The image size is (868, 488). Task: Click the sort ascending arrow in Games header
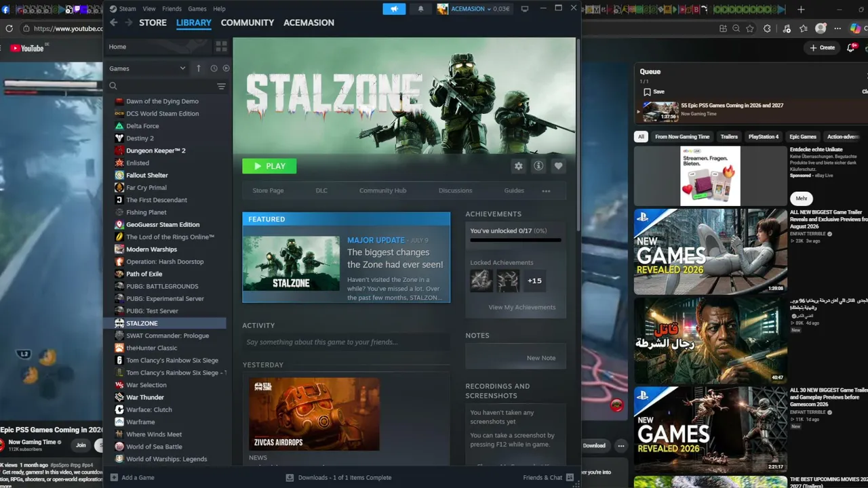pyautogui.click(x=199, y=68)
